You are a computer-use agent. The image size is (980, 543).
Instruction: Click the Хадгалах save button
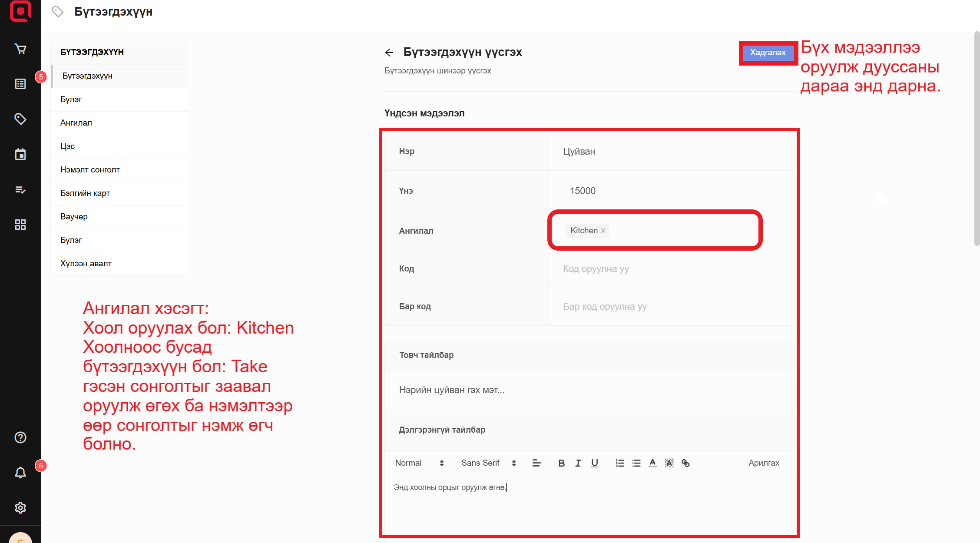(768, 53)
